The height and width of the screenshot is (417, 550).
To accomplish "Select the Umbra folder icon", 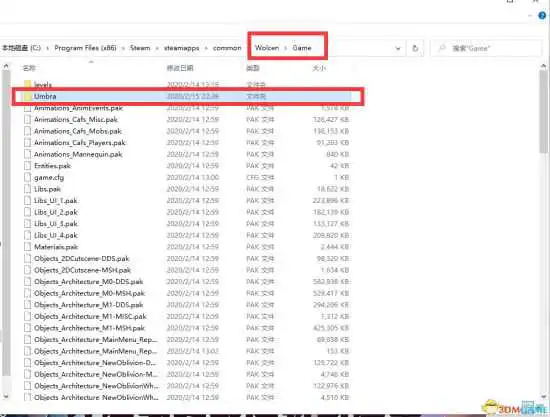I will coord(28,96).
